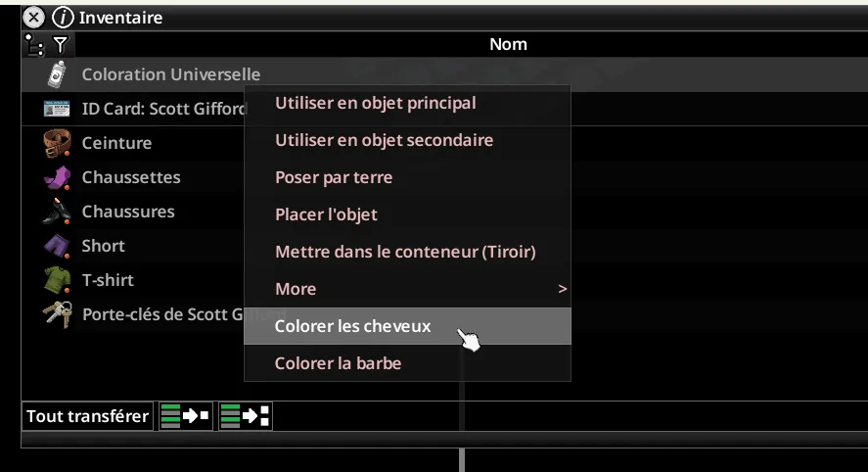Click the inventory info icon

pyautogui.click(x=63, y=18)
